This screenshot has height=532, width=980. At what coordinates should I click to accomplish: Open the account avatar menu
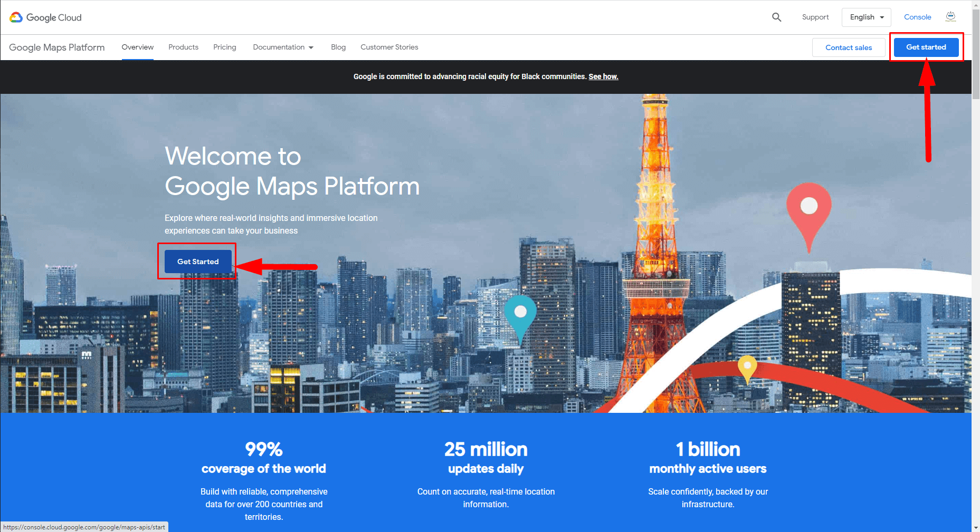[950, 17]
